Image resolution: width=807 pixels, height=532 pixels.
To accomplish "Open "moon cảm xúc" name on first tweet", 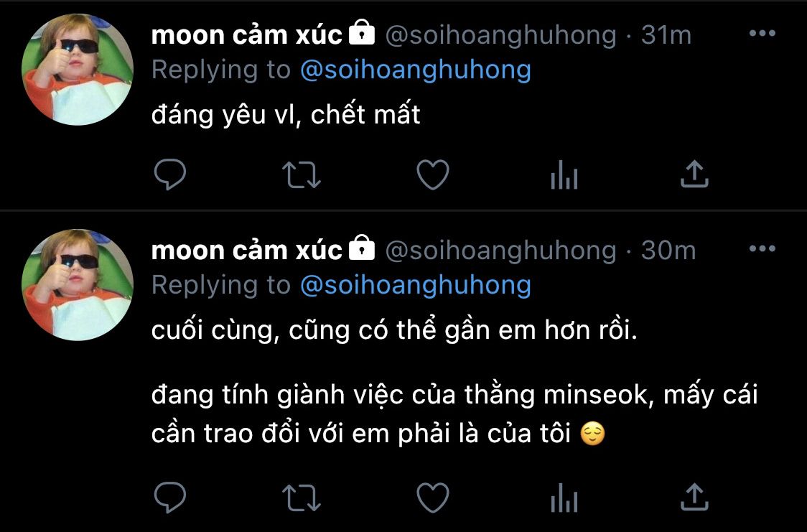I will click(246, 35).
